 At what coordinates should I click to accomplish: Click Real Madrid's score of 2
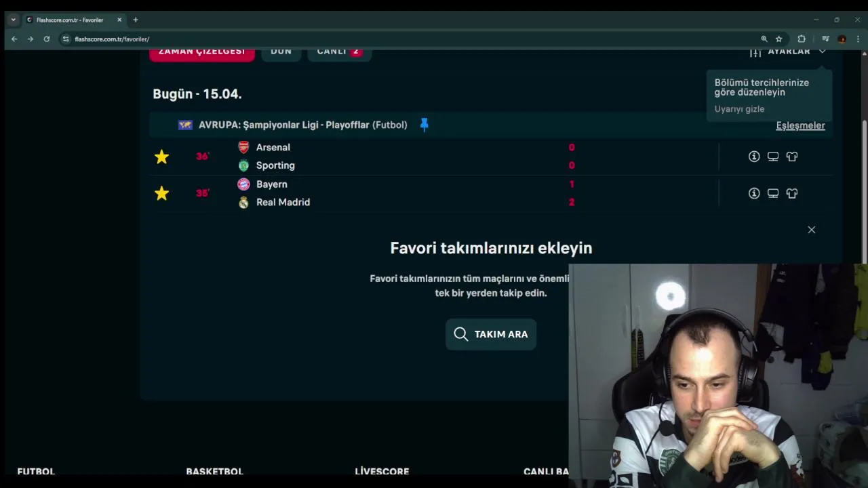pos(572,202)
